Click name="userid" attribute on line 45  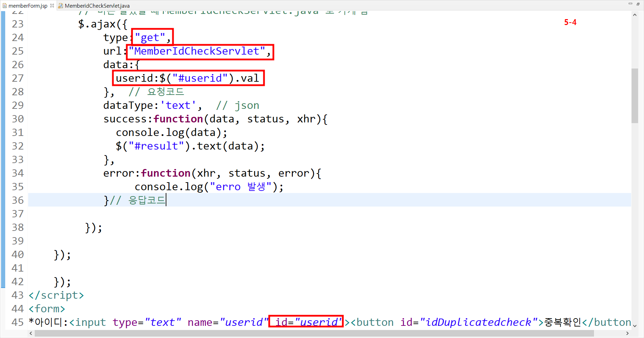[x=228, y=322]
